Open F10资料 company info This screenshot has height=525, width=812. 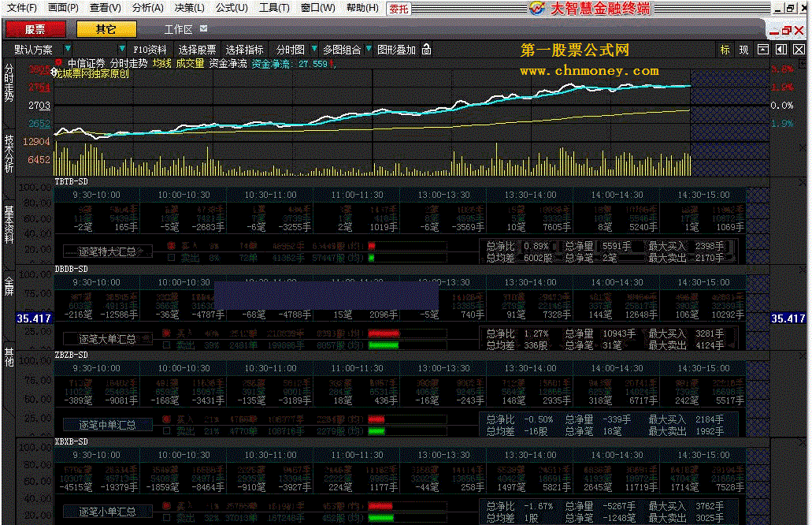tap(150, 50)
